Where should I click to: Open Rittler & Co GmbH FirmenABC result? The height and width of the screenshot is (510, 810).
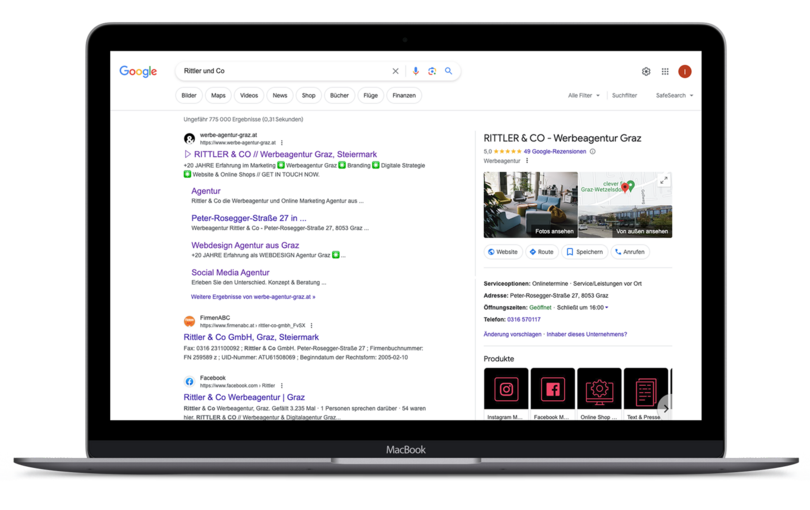(x=251, y=337)
